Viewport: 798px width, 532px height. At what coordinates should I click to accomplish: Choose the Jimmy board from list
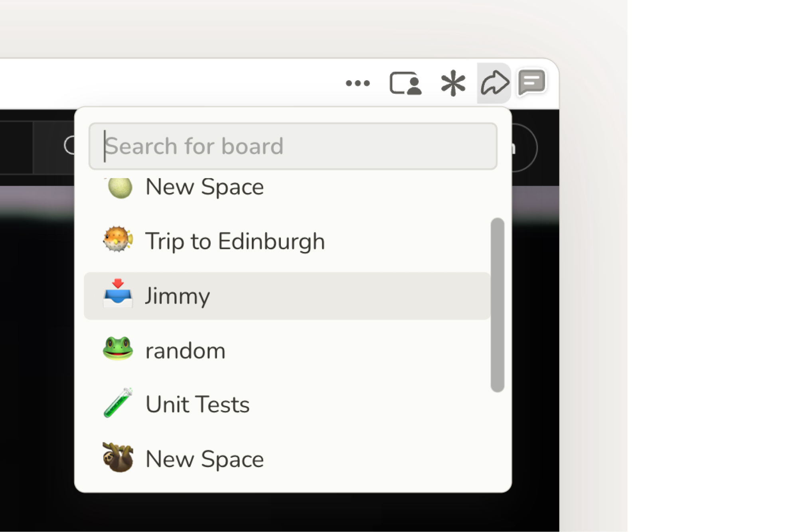[x=178, y=296]
